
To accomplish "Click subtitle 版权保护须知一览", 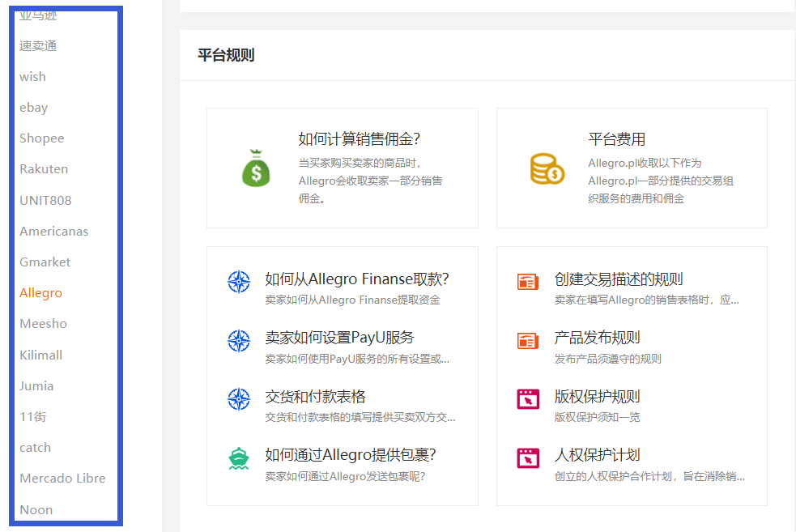I will [x=597, y=417].
